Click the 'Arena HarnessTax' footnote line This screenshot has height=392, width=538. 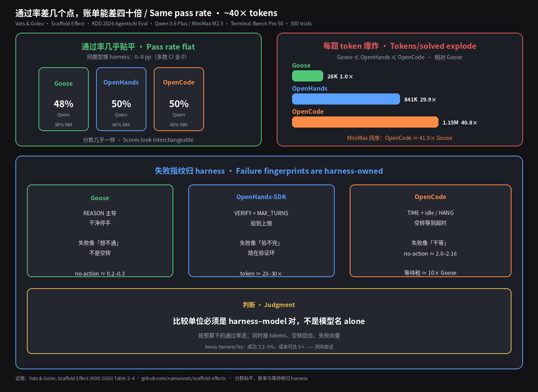pyautogui.click(x=269, y=347)
